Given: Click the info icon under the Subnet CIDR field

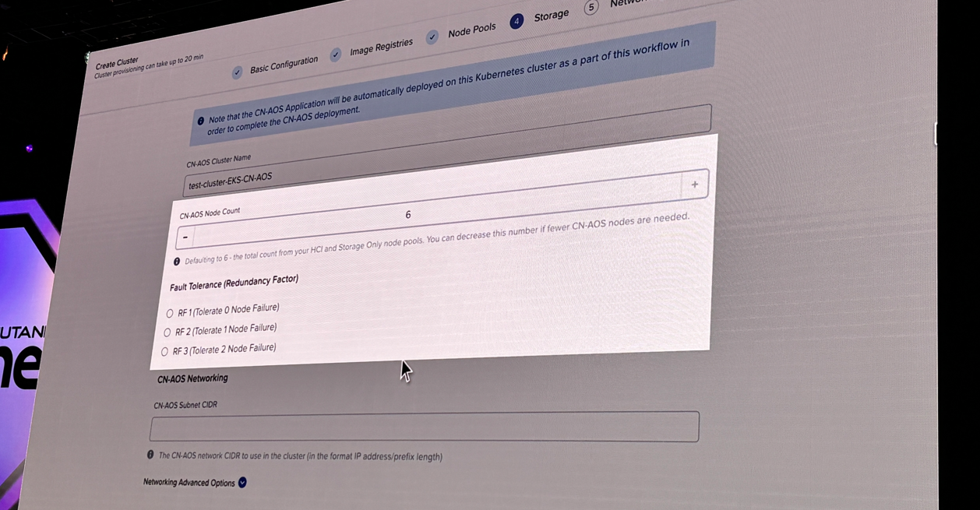Looking at the screenshot, I should tap(150, 455).
